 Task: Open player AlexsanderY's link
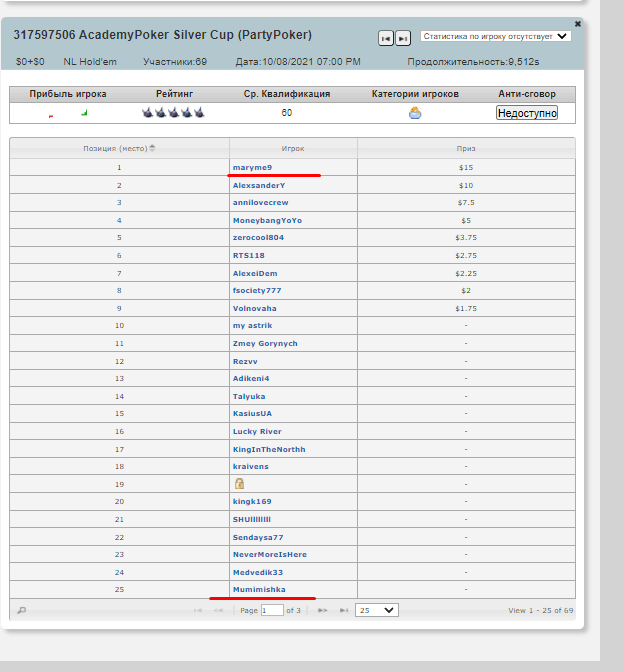(259, 185)
